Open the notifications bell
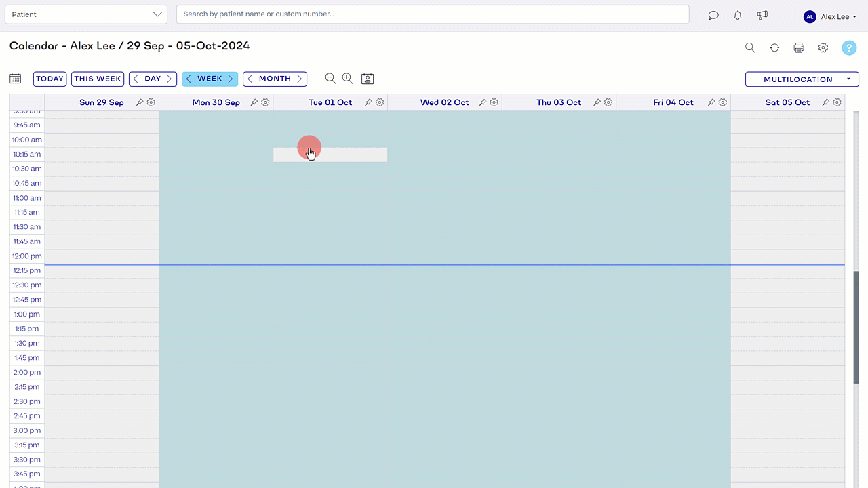 [x=738, y=16]
